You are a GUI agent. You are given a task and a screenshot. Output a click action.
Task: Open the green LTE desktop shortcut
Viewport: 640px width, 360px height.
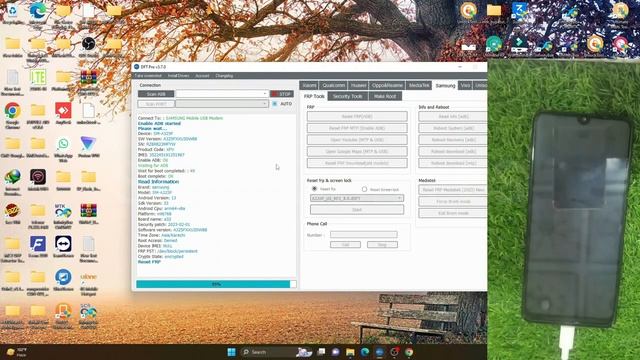click(38, 77)
